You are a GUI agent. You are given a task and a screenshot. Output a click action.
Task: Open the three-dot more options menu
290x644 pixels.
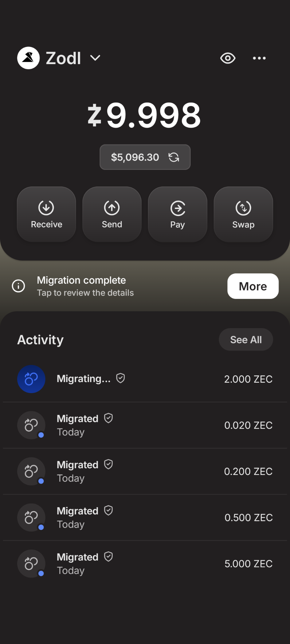point(259,58)
